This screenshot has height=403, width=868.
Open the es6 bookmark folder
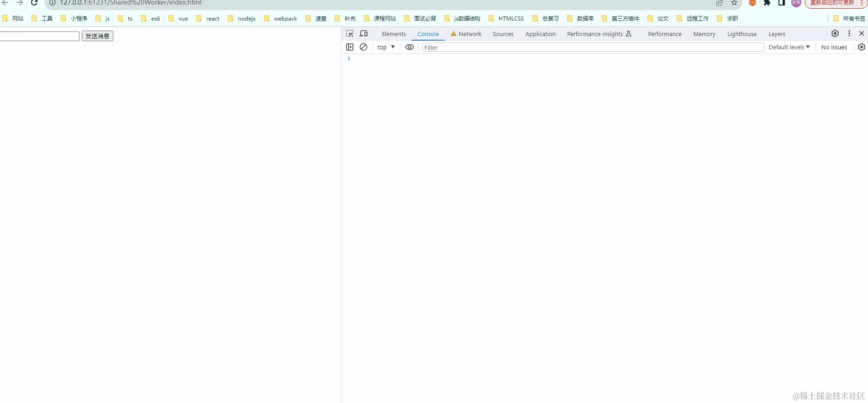point(151,19)
